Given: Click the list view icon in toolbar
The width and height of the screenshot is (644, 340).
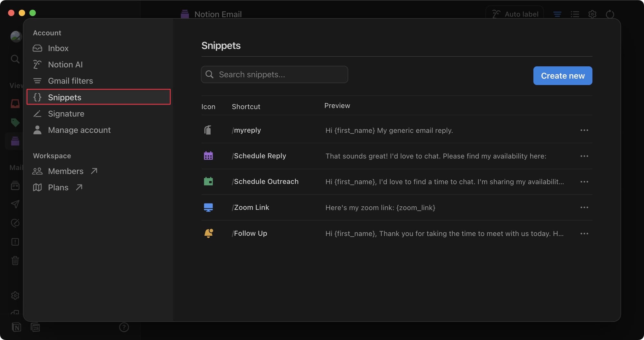Looking at the screenshot, I should point(575,14).
